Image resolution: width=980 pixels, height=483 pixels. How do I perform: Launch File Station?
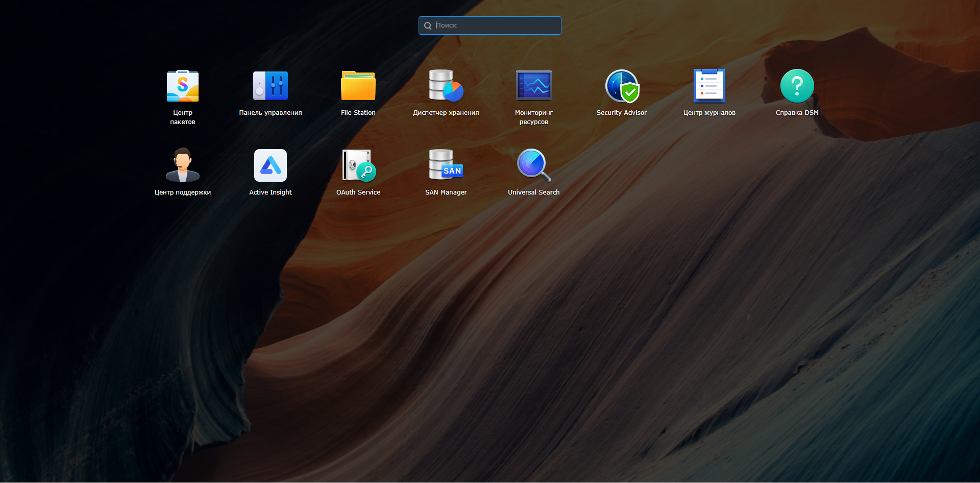click(358, 86)
